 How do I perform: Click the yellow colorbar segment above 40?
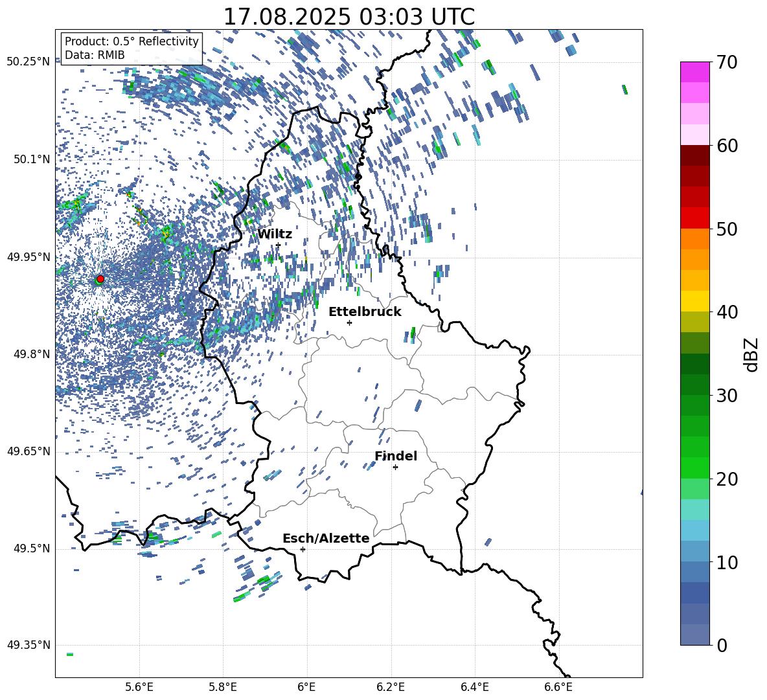click(694, 301)
